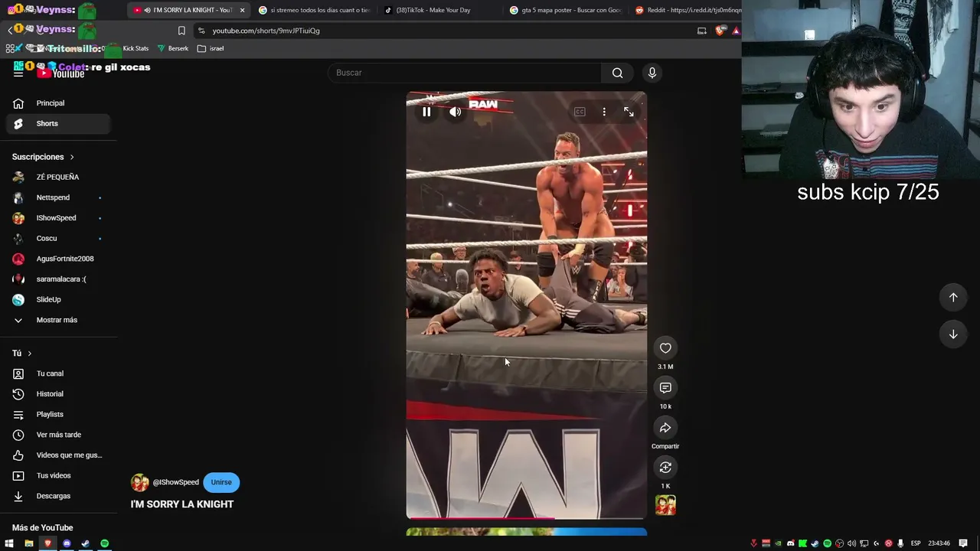Click IShowSpeed avatar beside channel name
980x551 pixels.
pyautogui.click(x=139, y=482)
